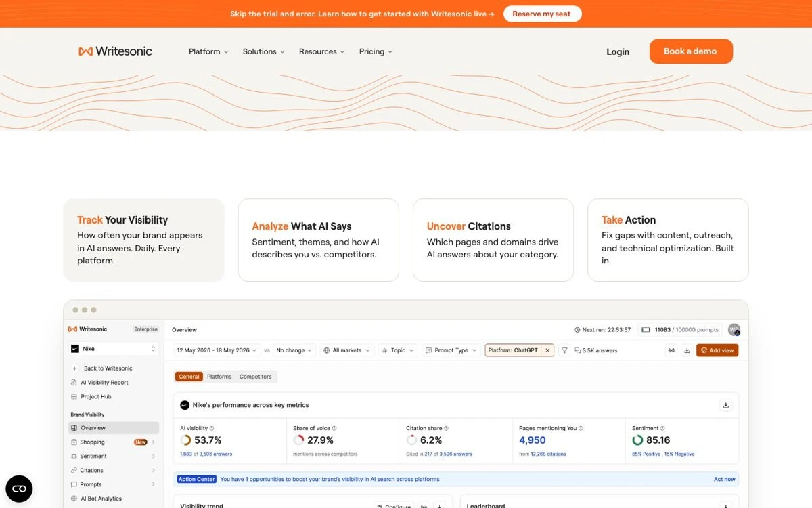Select the Analyze What AI Says card
812x508 pixels.
318,240
